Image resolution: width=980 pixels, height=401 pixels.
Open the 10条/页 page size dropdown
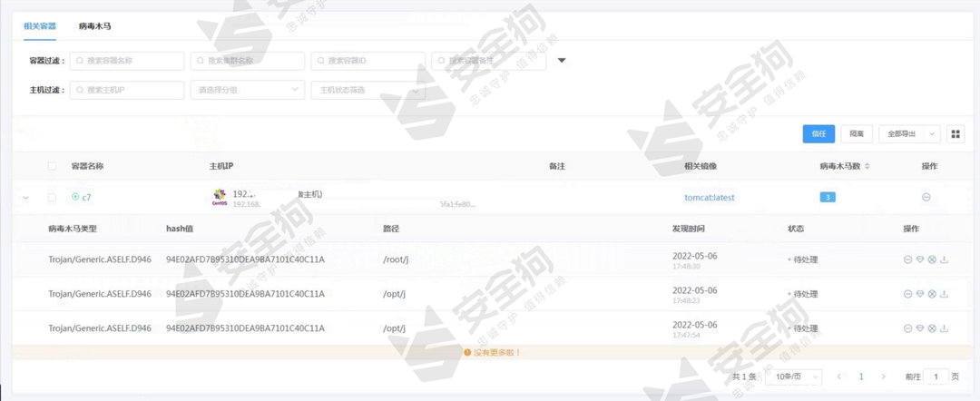[x=797, y=377]
